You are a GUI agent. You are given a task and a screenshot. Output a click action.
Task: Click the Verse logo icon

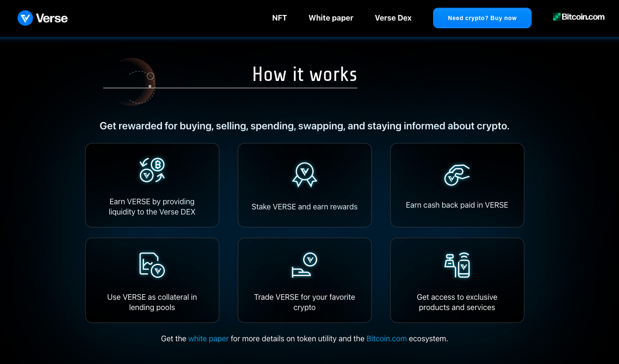tap(25, 18)
